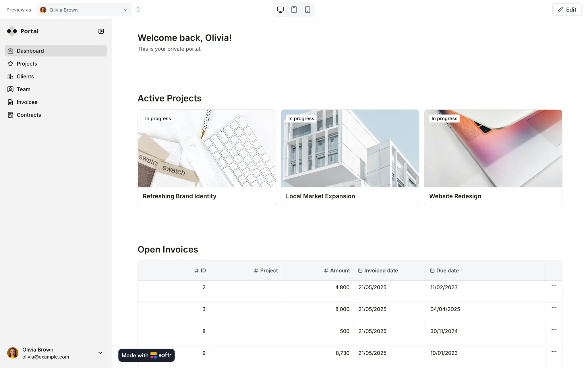
Task: Click the Edit button
Action: (566, 10)
